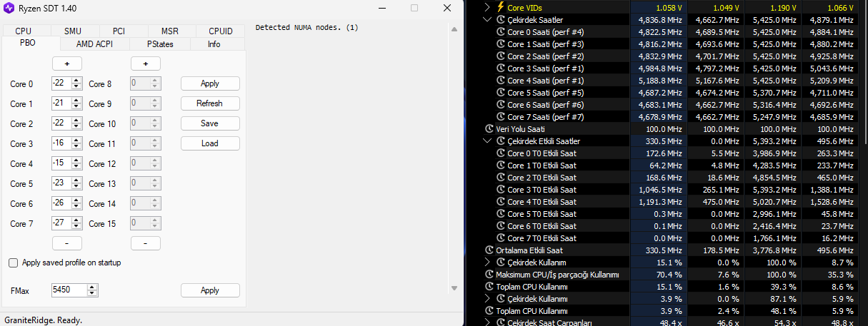The image size is (868, 326).
Task: Select the AMD ACPI tab
Action: pos(94,44)
